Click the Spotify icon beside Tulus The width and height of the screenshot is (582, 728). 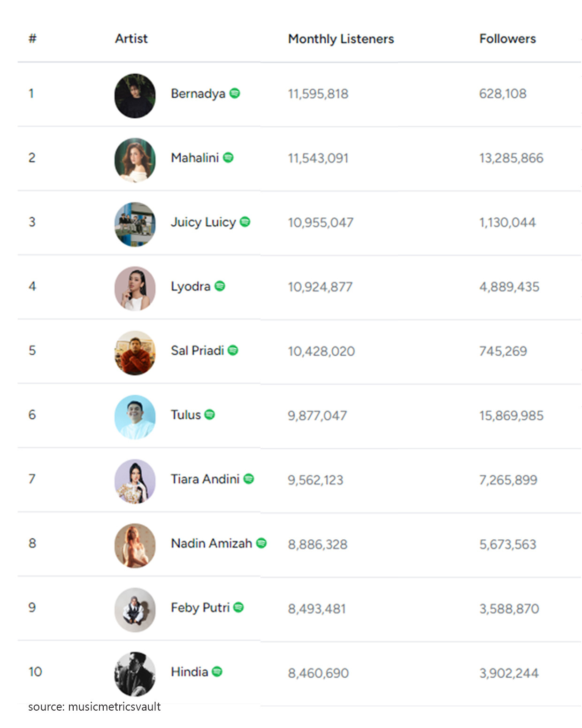pos(210,414)
